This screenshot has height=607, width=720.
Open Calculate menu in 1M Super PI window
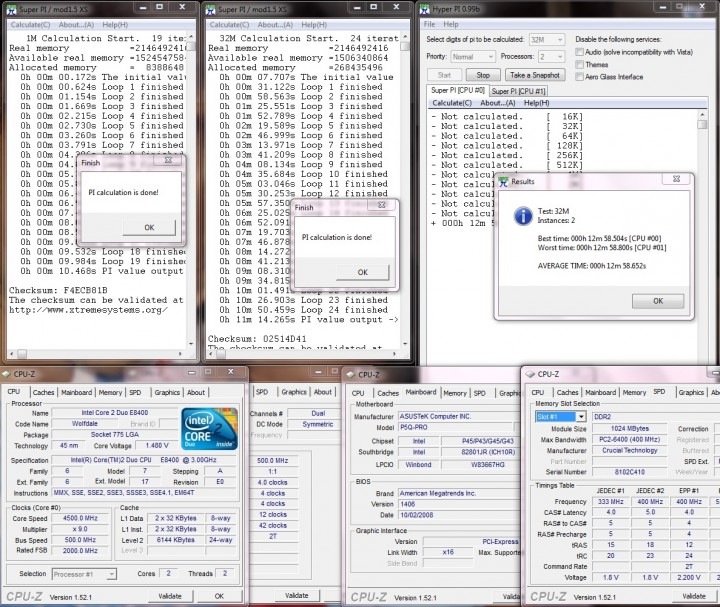pos(30,25)
